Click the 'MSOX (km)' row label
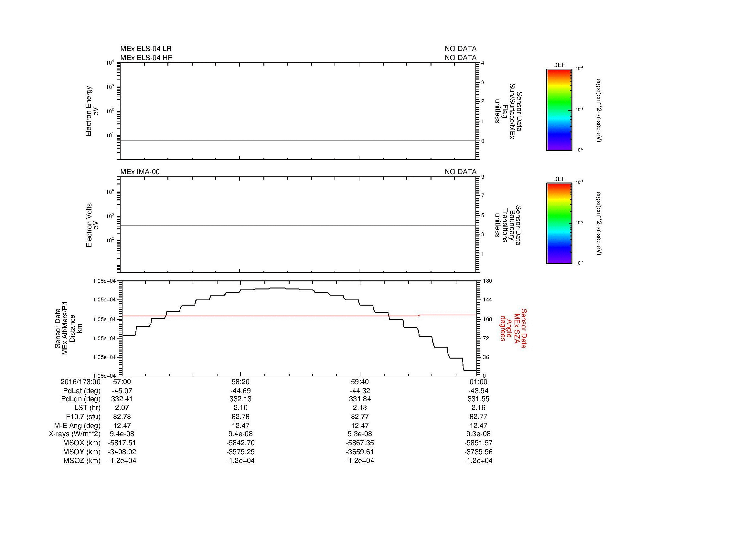Image resolution: width=756 pixels, height=534 pixels. tap(82, 443)
